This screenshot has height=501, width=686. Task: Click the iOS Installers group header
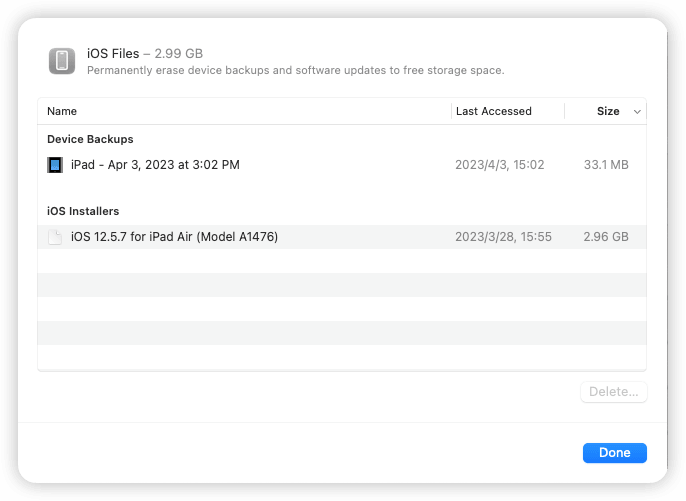point(83,211)
